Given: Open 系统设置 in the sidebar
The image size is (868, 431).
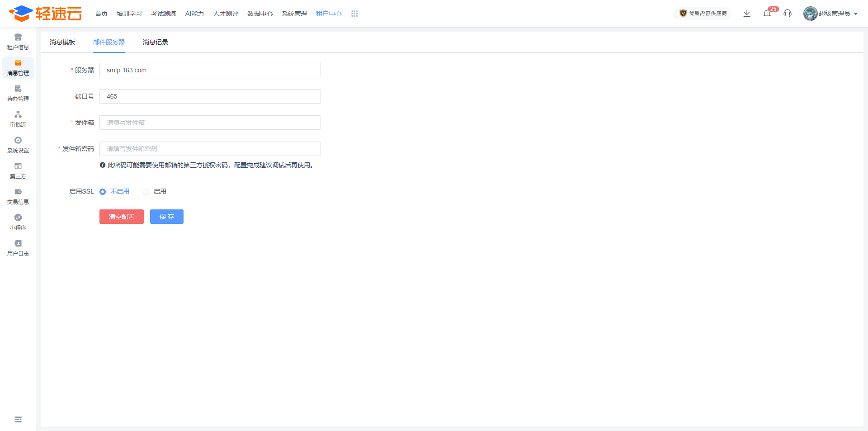Looking at the screenshot, I should [x=18, y=145].
